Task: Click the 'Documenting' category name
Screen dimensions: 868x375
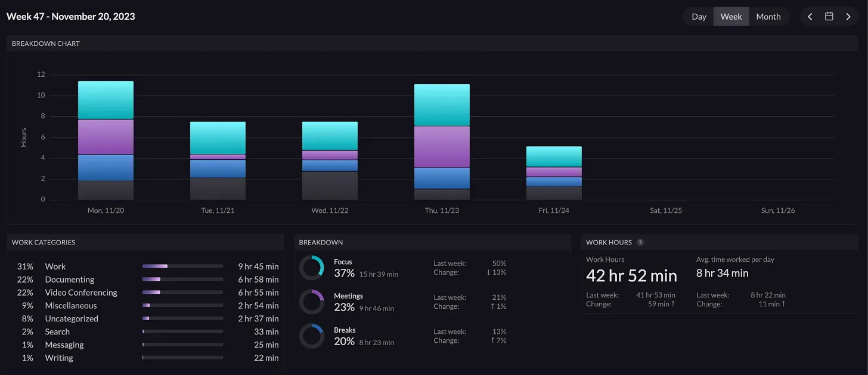Action: [70, 280]
